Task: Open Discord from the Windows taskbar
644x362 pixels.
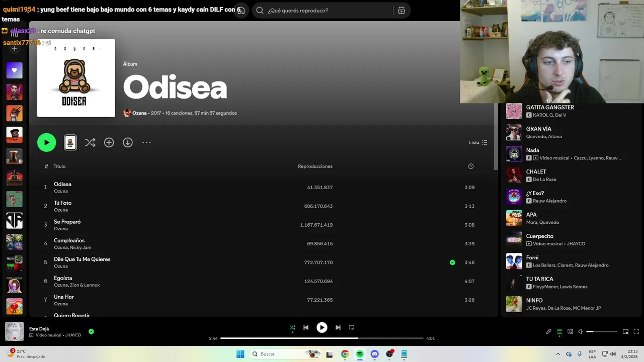Action: [374, 354]
